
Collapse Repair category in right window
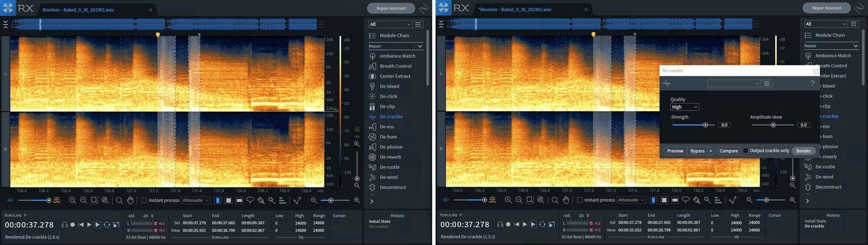(831, 46)
